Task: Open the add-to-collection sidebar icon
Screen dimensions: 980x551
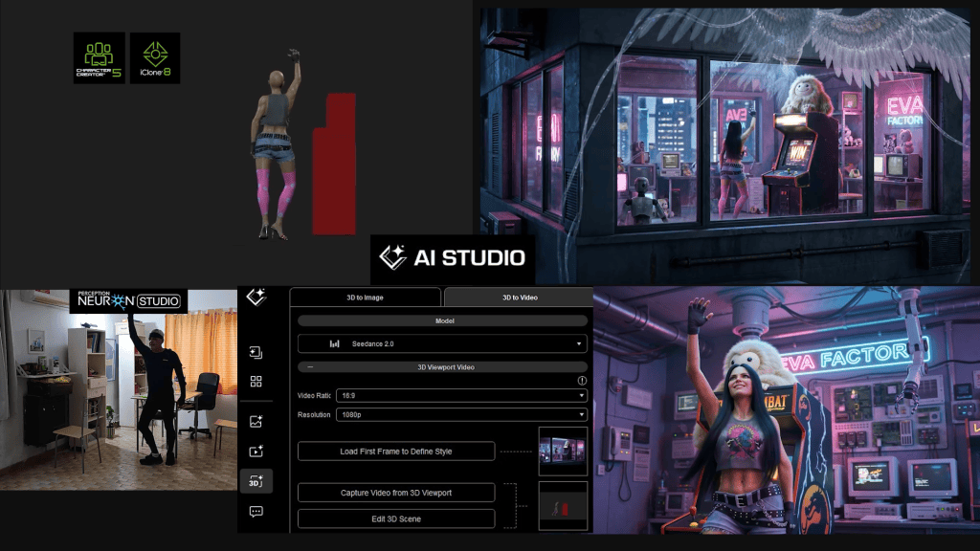Action: [256, 352]
